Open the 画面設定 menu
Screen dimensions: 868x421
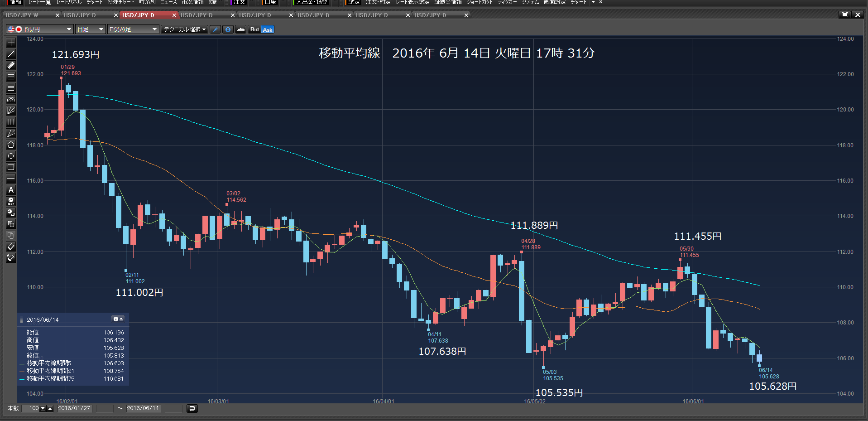click(555, 2)
